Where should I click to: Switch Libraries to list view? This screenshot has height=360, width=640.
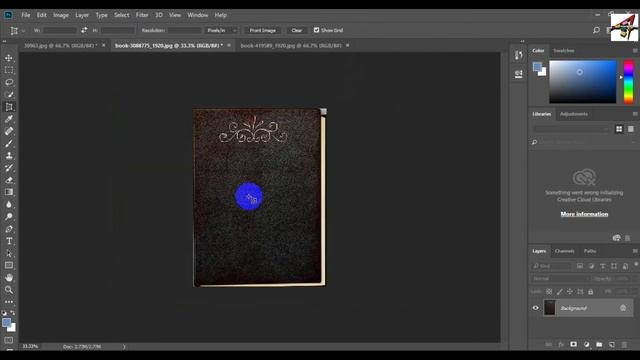631,129
